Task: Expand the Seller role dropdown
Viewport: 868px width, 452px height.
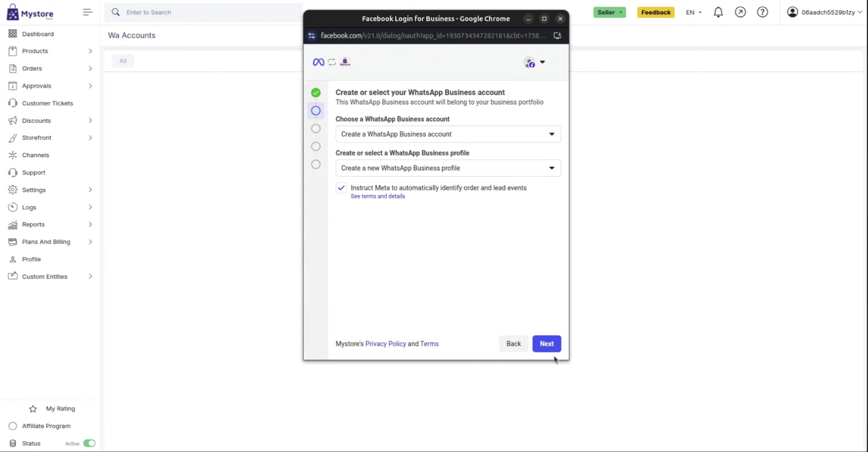Action: (609, 12)
